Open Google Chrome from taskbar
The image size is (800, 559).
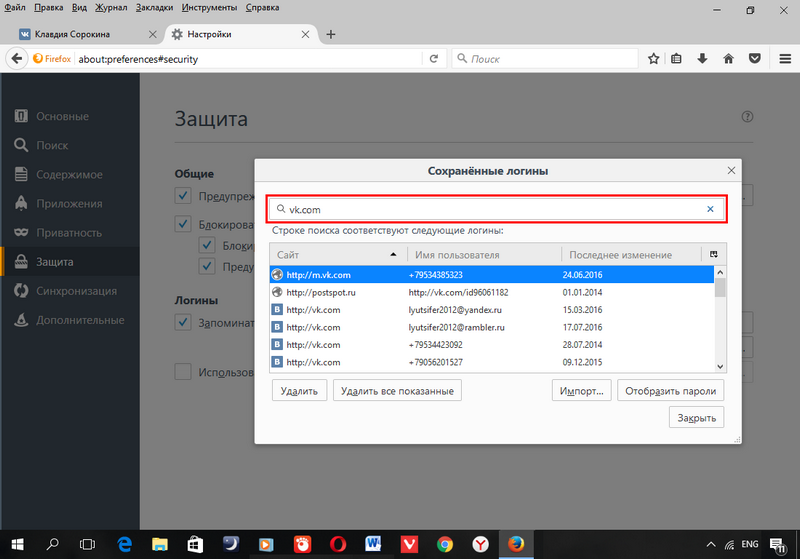point(444,544)
